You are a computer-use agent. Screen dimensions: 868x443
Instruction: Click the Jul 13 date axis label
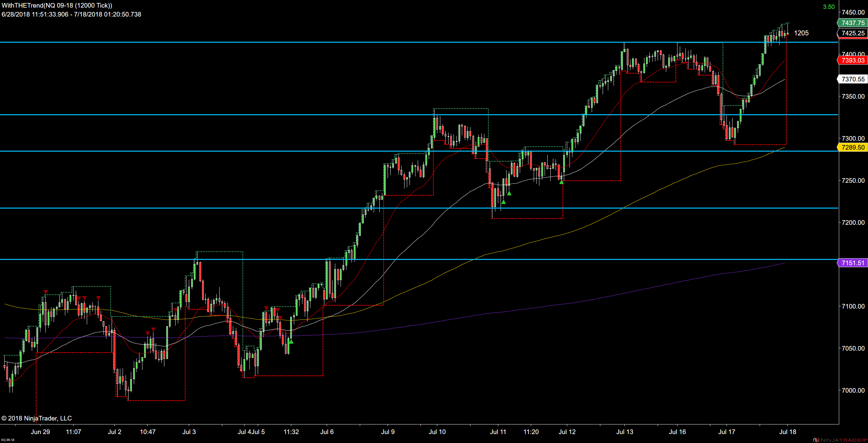pyautogui.click(x=625, y=432)
